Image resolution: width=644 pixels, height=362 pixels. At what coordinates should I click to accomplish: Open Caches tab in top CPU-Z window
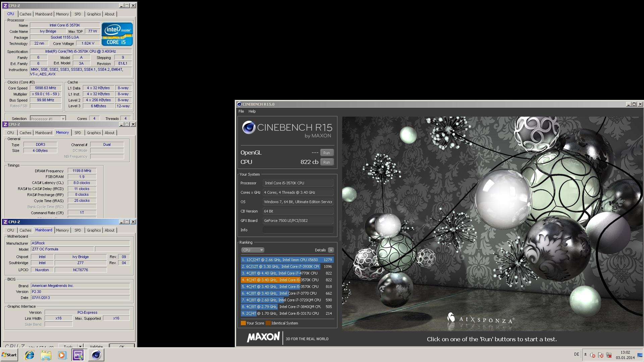click(x=25, y=14)
